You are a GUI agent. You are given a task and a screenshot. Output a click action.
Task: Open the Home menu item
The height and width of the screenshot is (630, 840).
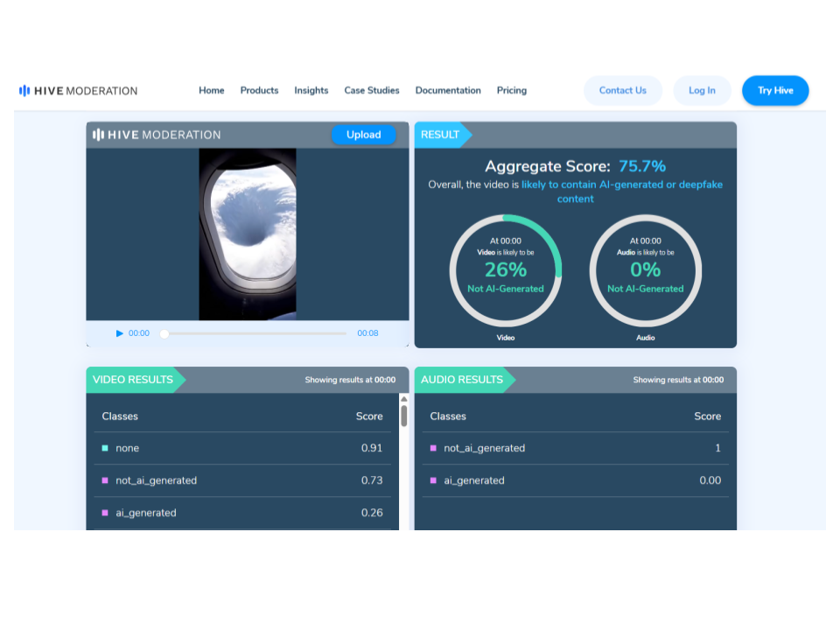pyautogui.click(x=212, y=90)
